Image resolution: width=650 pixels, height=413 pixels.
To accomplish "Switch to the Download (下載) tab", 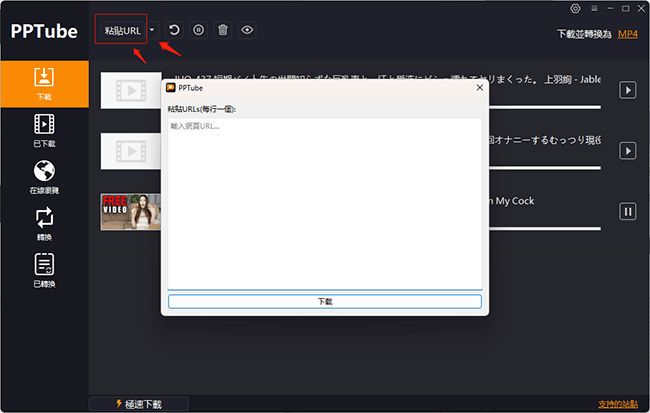I will pyautogui.click(x=44, y=84).
